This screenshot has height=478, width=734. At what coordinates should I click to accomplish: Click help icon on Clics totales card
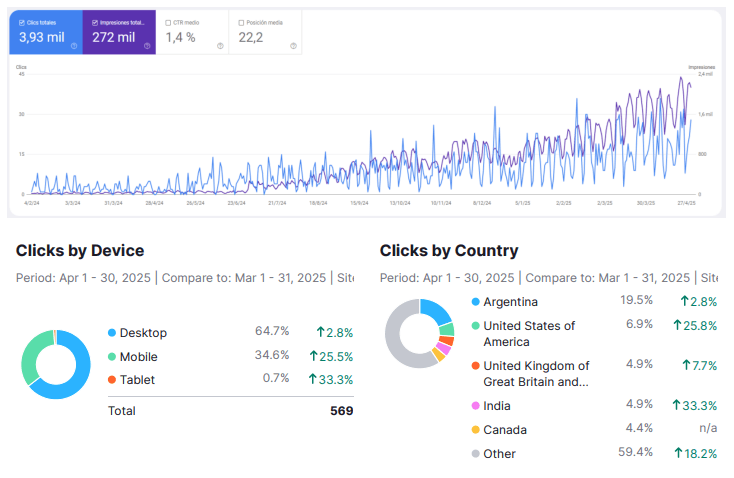coord(73,46)
